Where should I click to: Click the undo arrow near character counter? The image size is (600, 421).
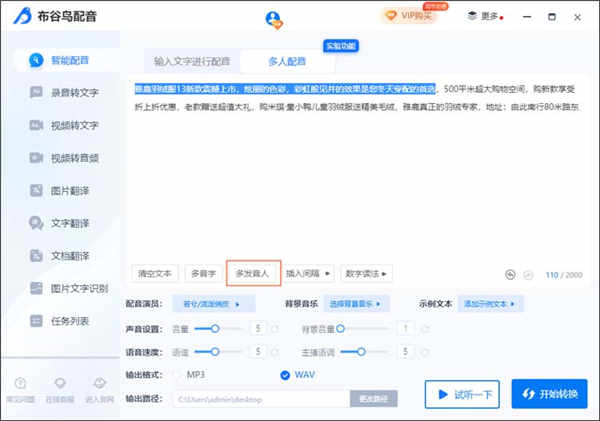[x=510, y=275]
